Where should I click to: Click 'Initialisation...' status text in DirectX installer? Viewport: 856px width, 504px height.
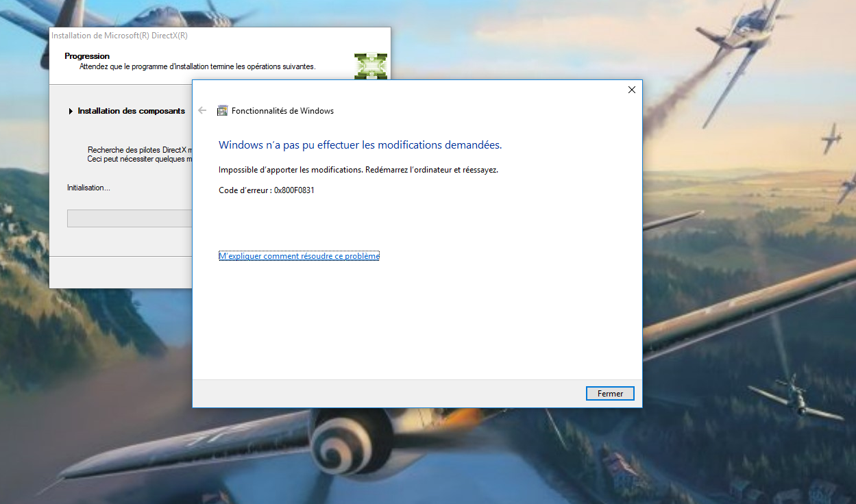[x=88, y=188]
